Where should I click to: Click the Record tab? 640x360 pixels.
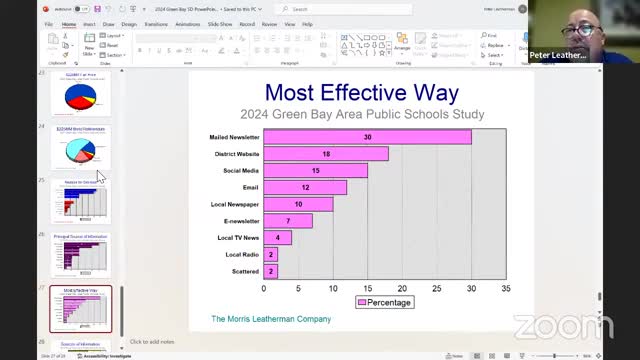coord(247,24)
